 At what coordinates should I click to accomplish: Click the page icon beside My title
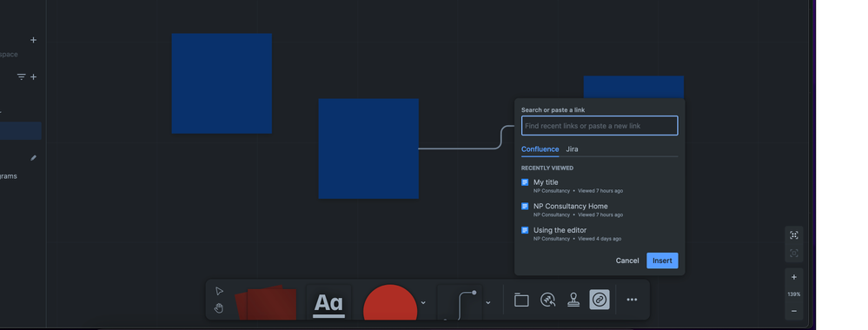tap(525, 182)
